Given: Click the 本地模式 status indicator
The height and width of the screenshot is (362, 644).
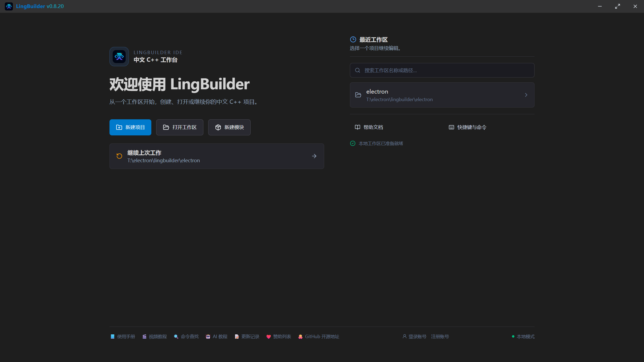Looking at the screenshot, I should (523, 337).
